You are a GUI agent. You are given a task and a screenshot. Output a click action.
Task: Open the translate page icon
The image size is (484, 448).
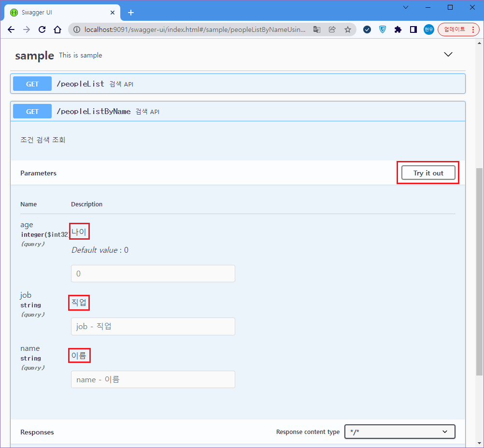[317, 29]
